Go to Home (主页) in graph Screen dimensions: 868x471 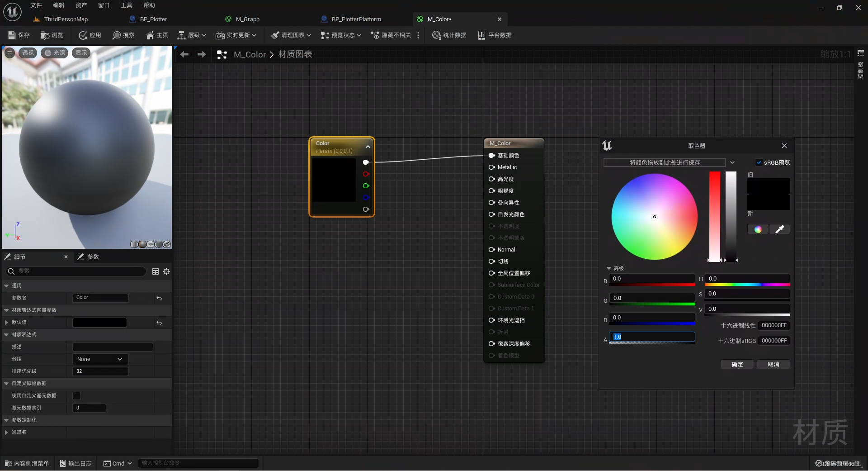point(157,35)
